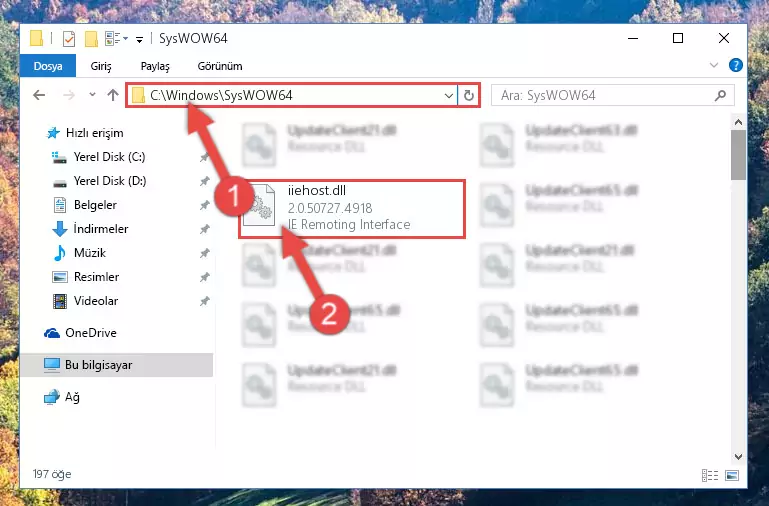Switch to Details view in status bar
The width and height of the screenshot is (769, 506).
point(710,475)
